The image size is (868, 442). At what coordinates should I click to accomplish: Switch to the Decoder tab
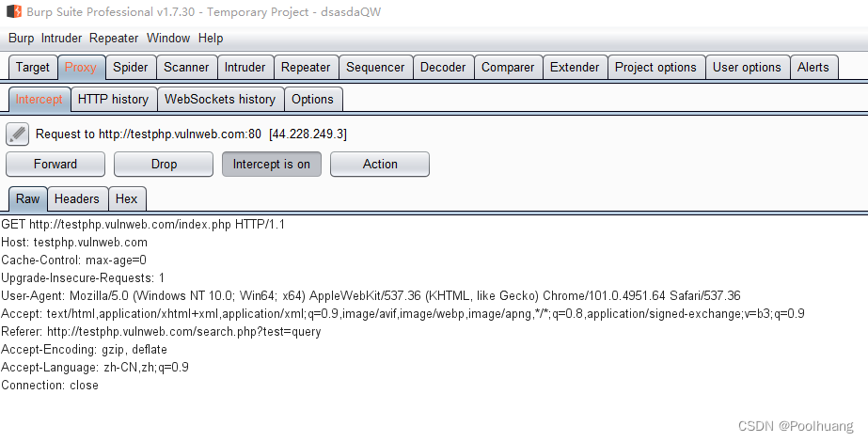(x=443, y=67)
